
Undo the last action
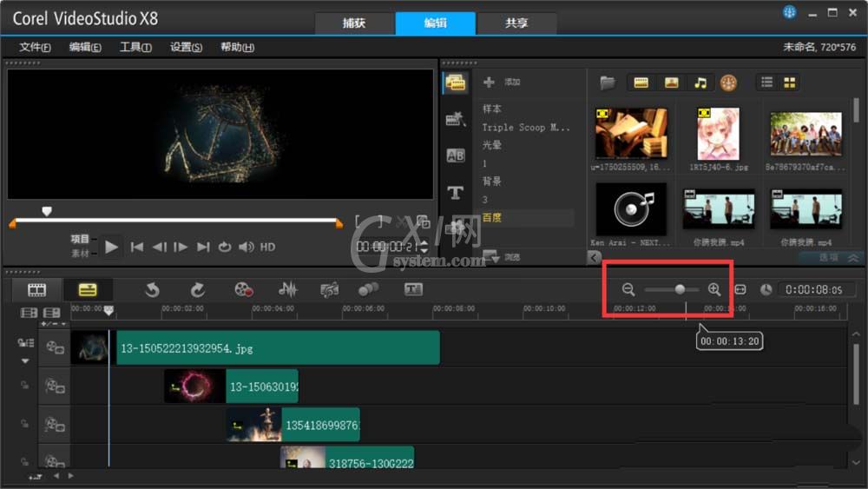click(152, 289)
